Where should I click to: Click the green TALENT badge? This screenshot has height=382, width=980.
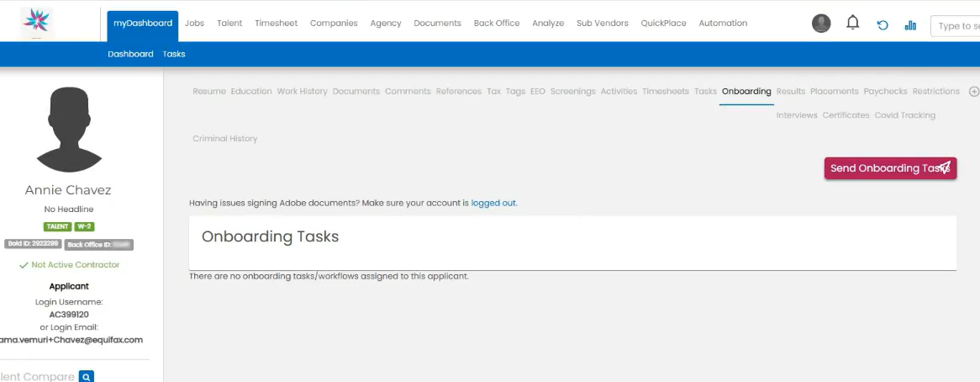57,227
